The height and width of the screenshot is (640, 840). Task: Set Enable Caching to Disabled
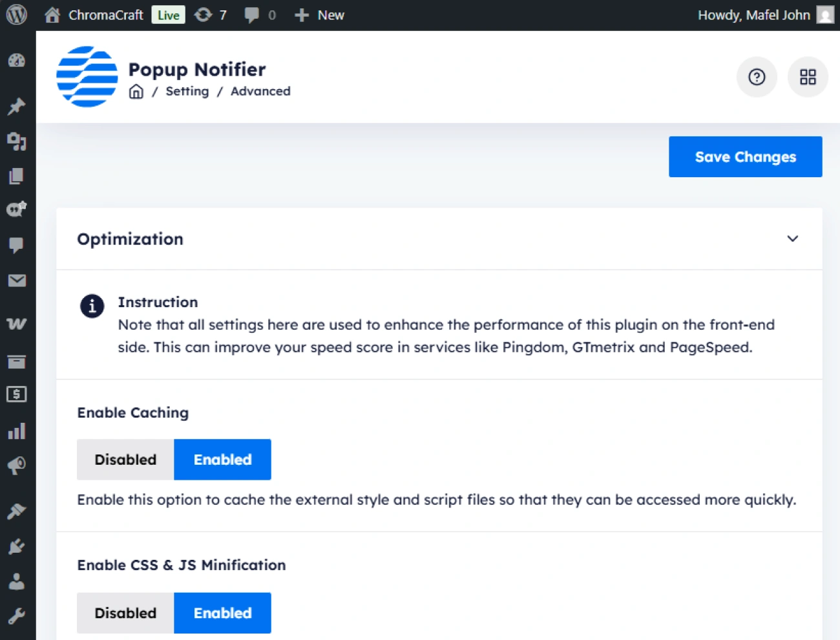click(x=125, y=460)
